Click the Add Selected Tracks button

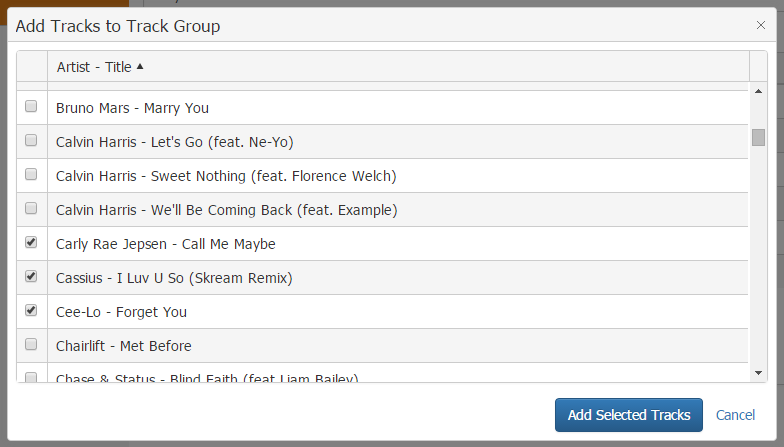coord(629,415)
